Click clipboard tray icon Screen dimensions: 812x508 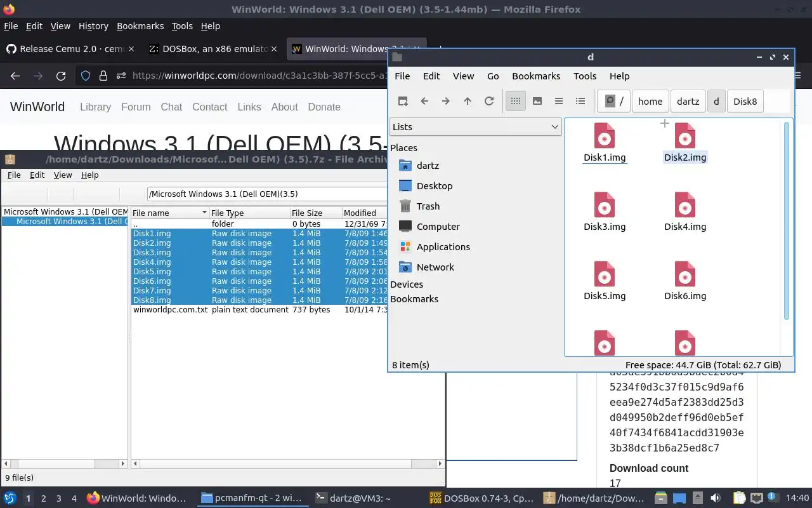coord(740,498)
